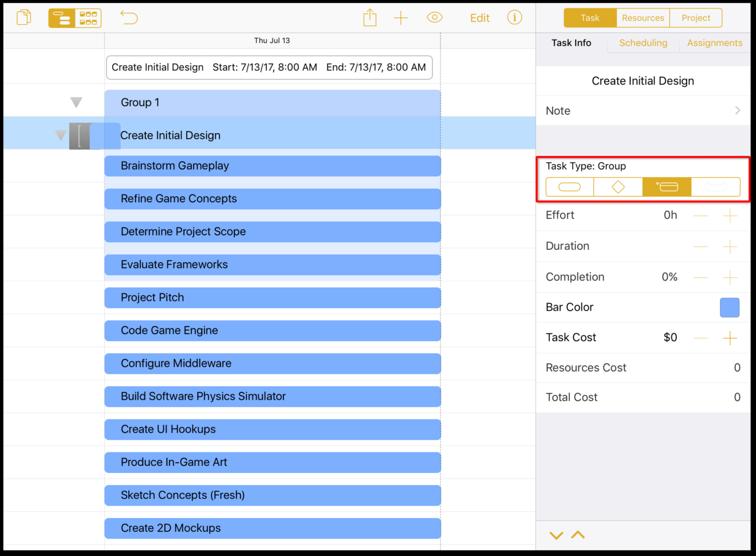Open view options with the eye icon
This screenshot has height=556, width=756.
[x=434, y=18]
